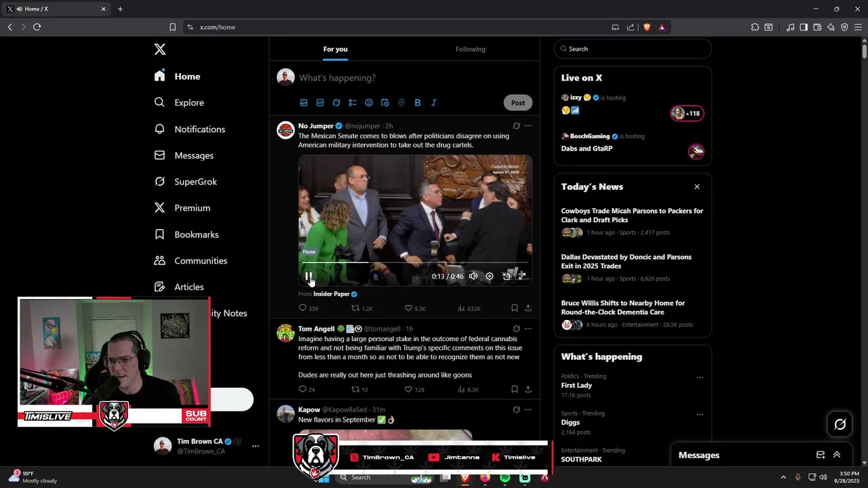Expand the Messages drawer
Image resolution: width=868 pixels, height=488 pixels.
click(837, 455)
